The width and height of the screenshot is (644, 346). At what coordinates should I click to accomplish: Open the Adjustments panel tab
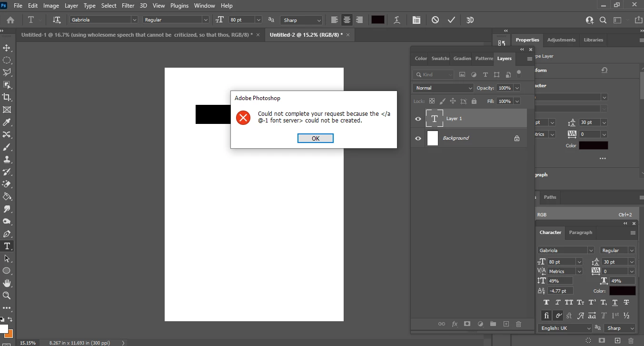[561, 40]
